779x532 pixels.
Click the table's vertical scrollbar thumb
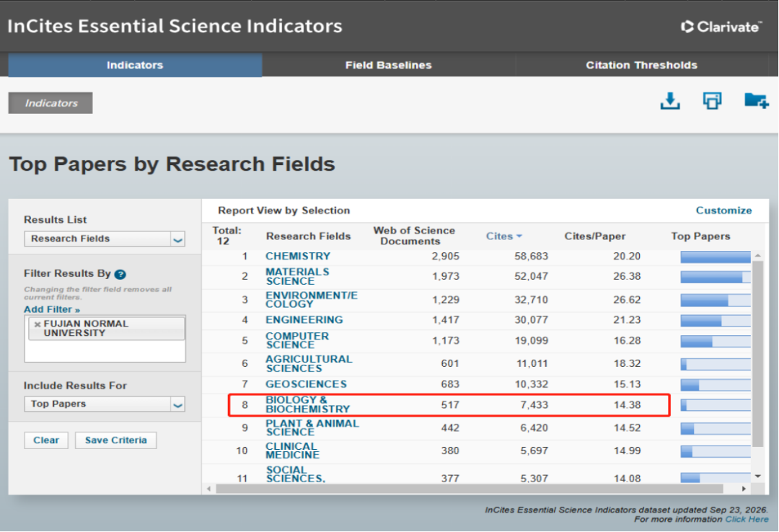757,354
